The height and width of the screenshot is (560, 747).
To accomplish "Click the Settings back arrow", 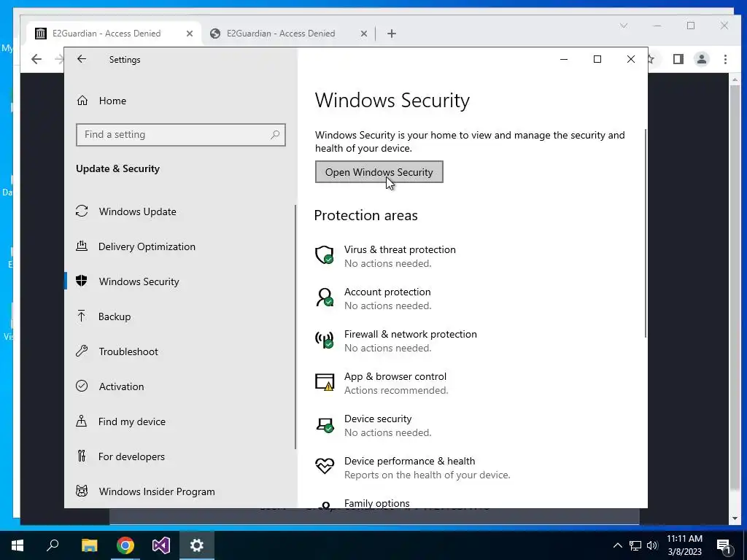I will (82, 59).
